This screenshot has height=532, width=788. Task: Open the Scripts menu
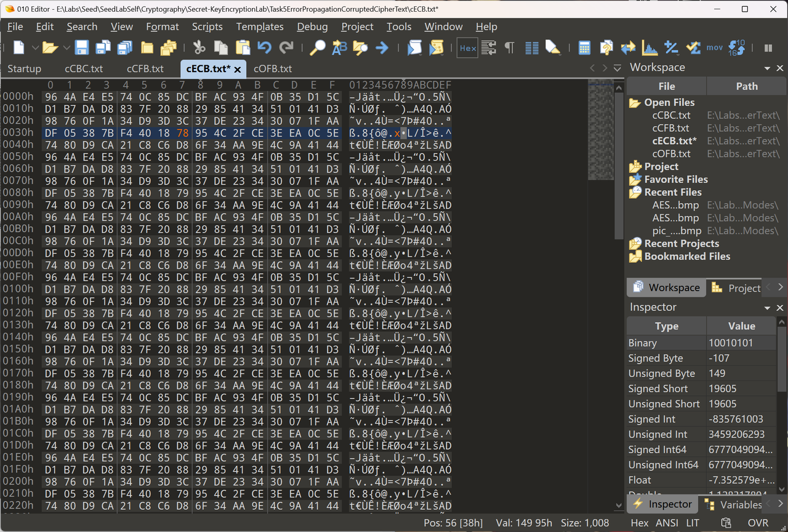(x=207, y=26)
